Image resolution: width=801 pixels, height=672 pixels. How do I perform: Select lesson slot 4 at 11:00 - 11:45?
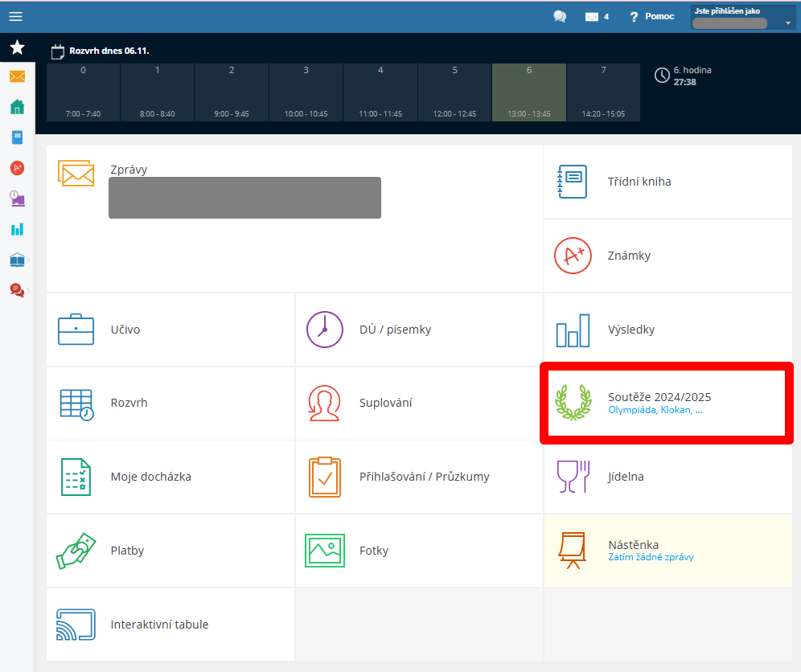(380, 92)
